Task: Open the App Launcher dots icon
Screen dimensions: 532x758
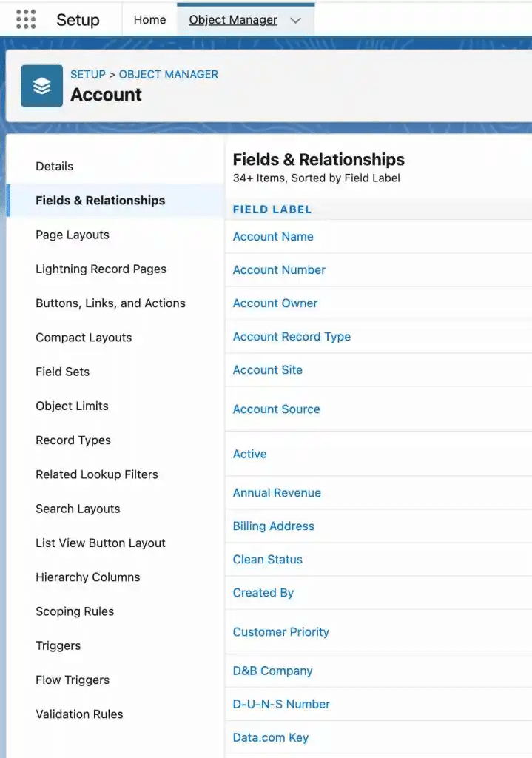Action: 26,20
